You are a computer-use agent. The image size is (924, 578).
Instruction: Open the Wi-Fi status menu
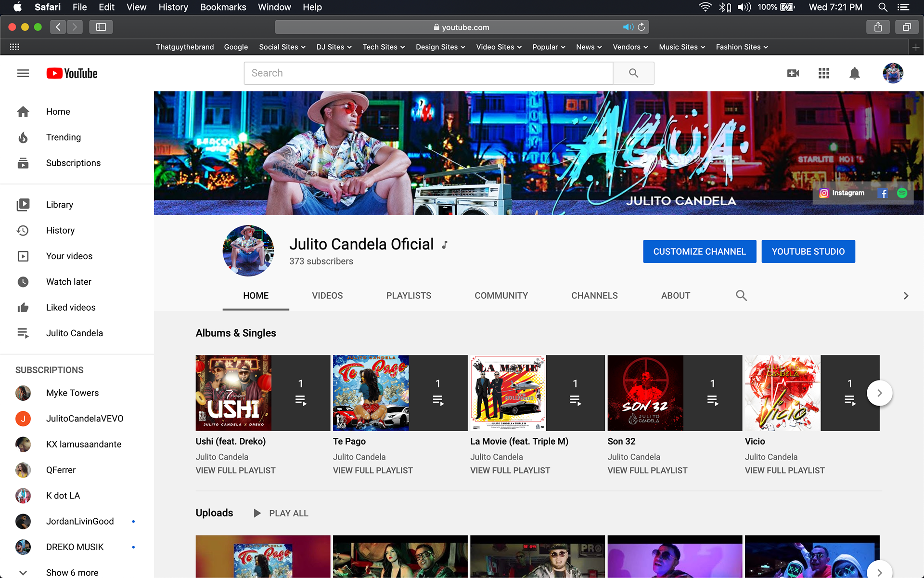click(x=705, y=7)
